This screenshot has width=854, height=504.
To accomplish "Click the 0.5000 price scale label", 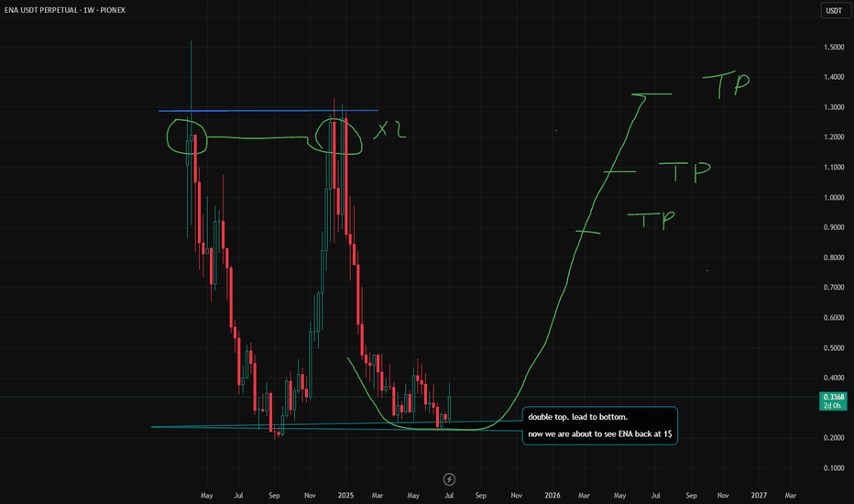I will [834, 347].
